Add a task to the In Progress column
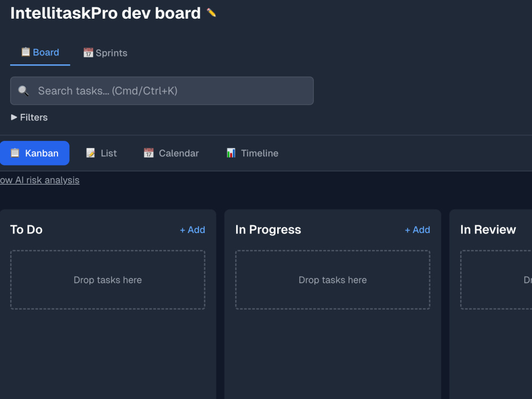The height and width of the screenshot is (399, 532). tap(417, 230)
